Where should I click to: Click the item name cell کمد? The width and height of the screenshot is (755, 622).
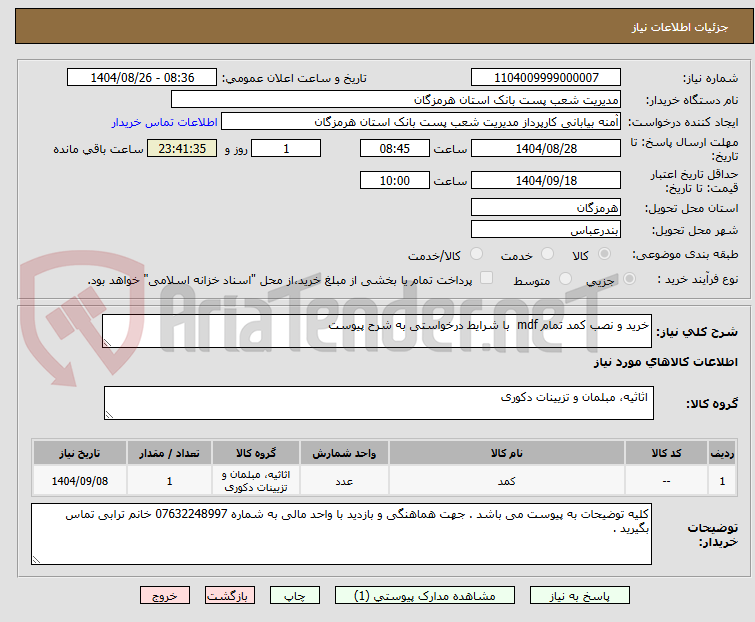(507, 480)
